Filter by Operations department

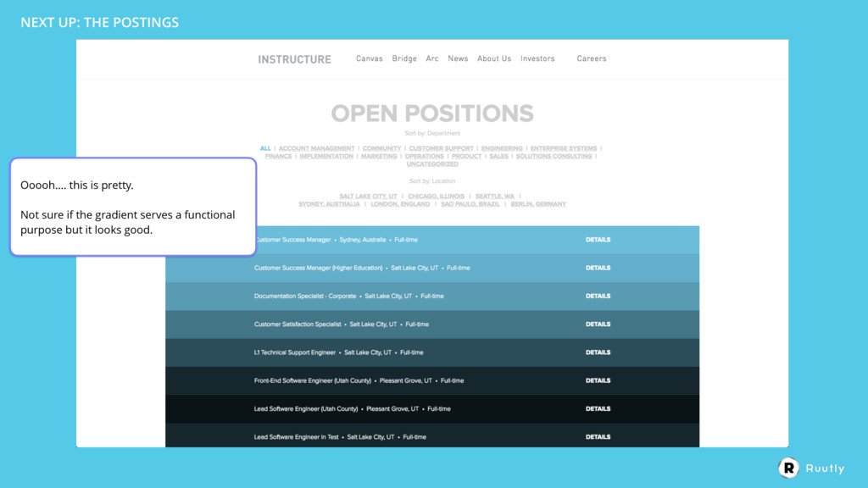[x=425, y=156]
